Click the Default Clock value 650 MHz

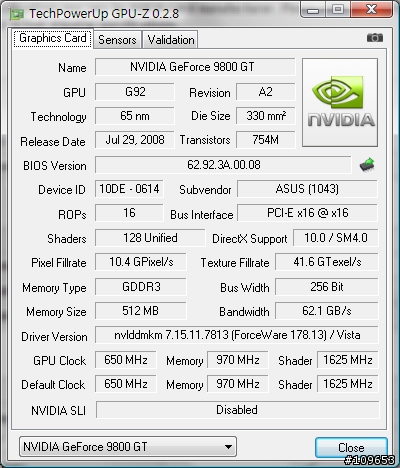126,384
